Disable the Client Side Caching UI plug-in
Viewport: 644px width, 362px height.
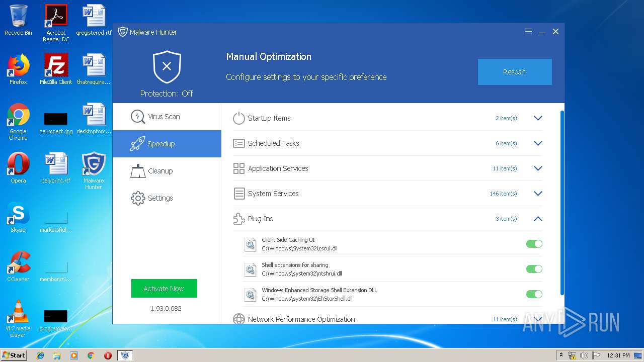tap(534, 244)
